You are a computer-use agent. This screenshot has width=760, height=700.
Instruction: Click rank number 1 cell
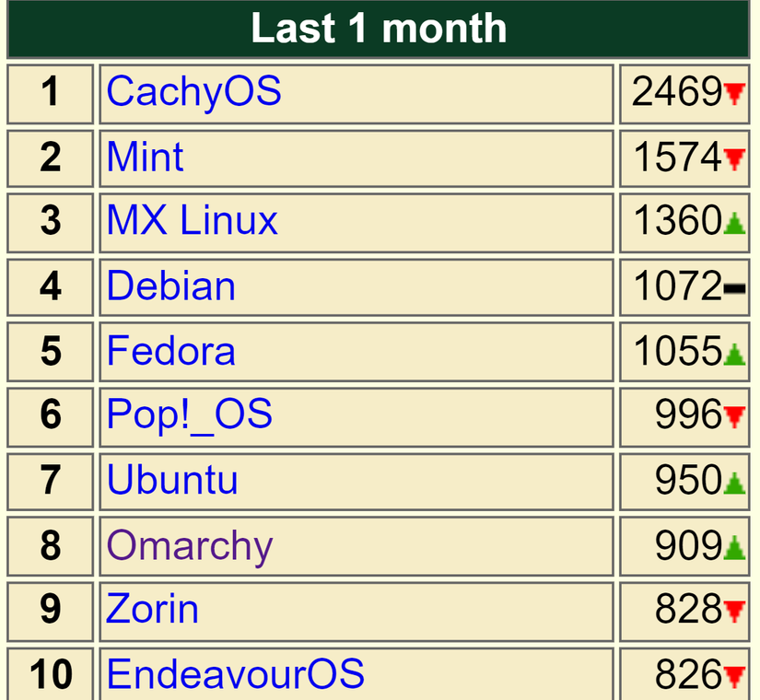pos(51,94)
